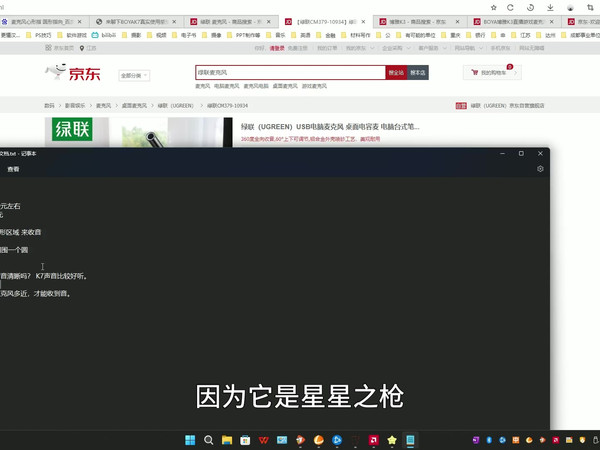Click the 桌面麦克风 suggested search link
This screenshot has width=600, height=450.
285,86
